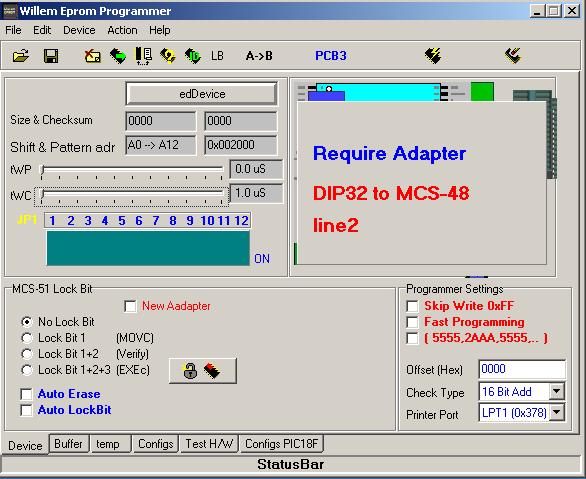This screenshot has height=479, width=586.
Task: Open the Device menu
Action: pos(79,30)
